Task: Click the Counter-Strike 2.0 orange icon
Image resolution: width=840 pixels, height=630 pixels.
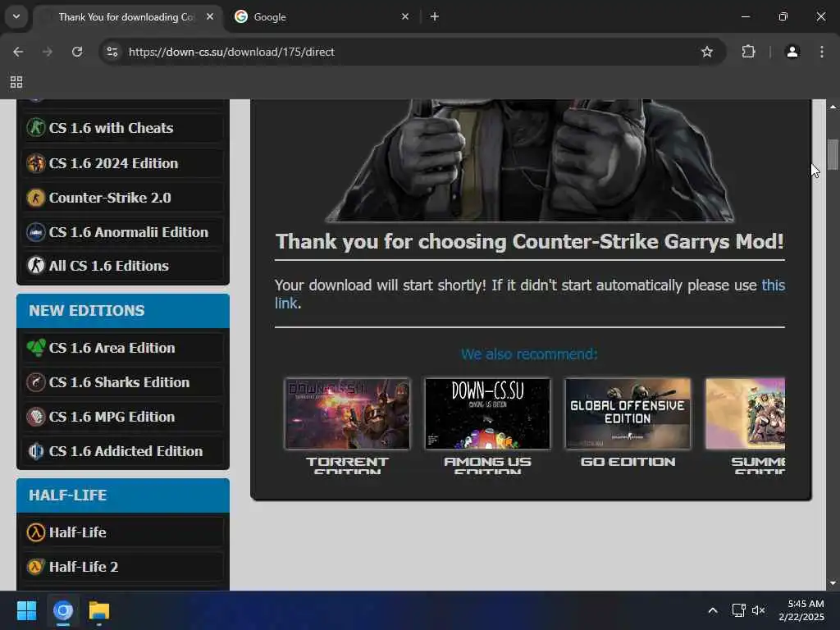Action: pyautogui.click(x=36, y=198)
